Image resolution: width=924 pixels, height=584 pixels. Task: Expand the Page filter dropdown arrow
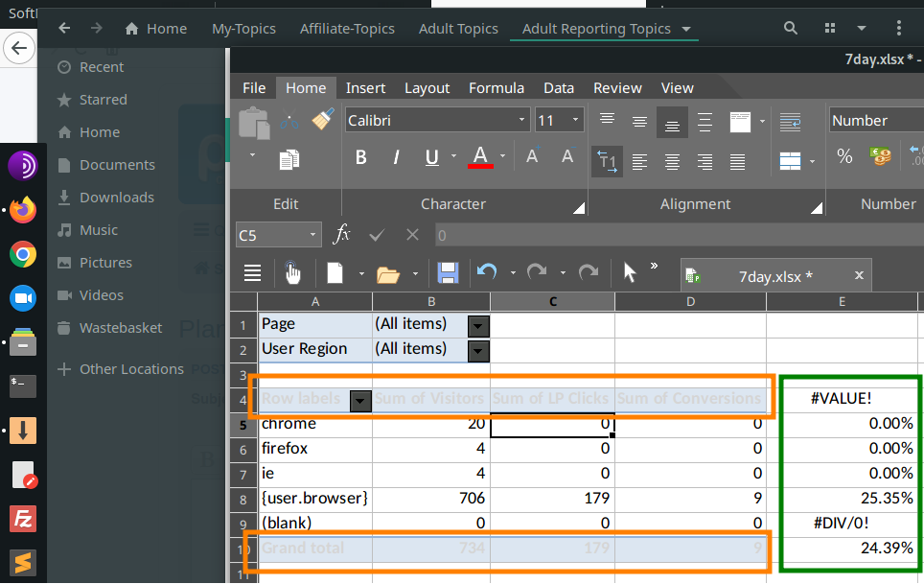pos(478,325)
